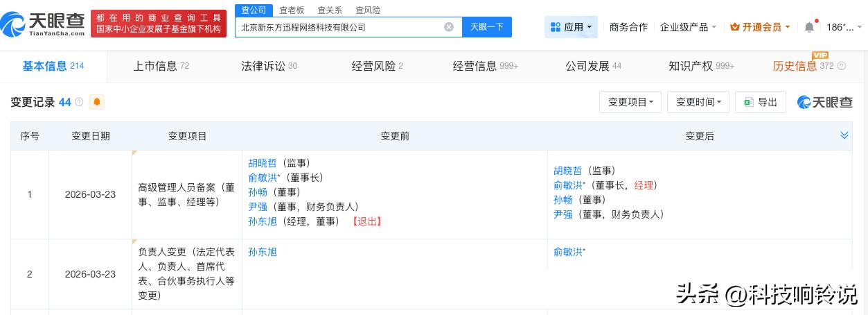This screenshot has height=315, width=868.
Task: Open the 商务合作 link
Action: (628, 27)
